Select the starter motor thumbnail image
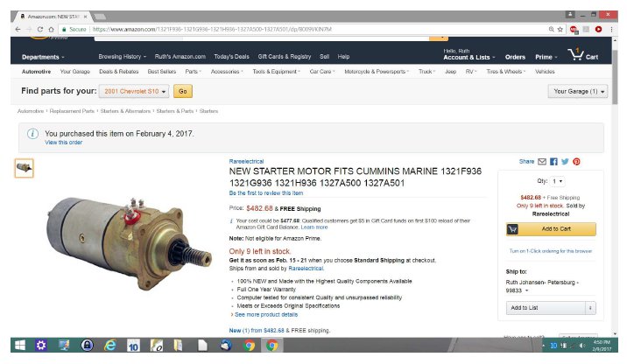Viewport: 627px width, 364px height. click(25, 168)
